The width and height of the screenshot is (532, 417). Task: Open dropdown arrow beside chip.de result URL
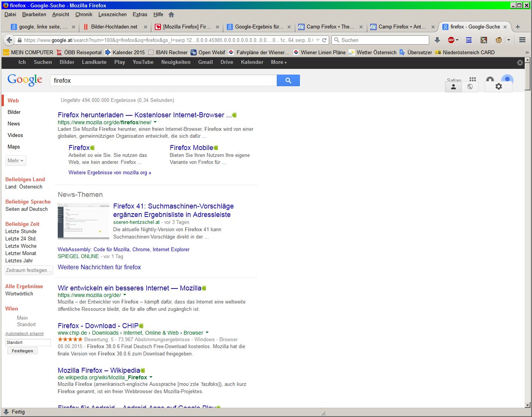coord(207,333)
